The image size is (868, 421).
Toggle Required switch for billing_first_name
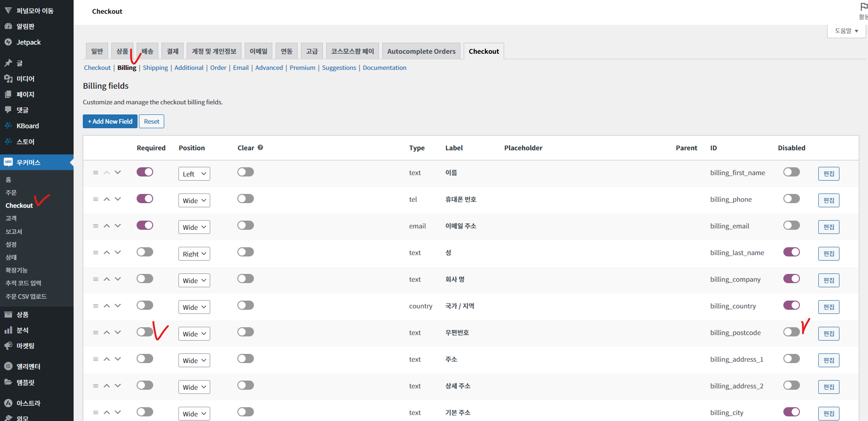(x=145, y=172)
